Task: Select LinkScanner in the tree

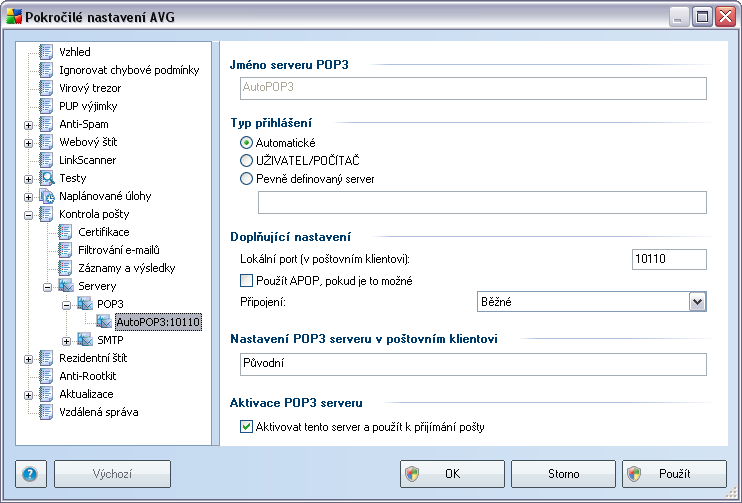Action: tap(88, 160)
